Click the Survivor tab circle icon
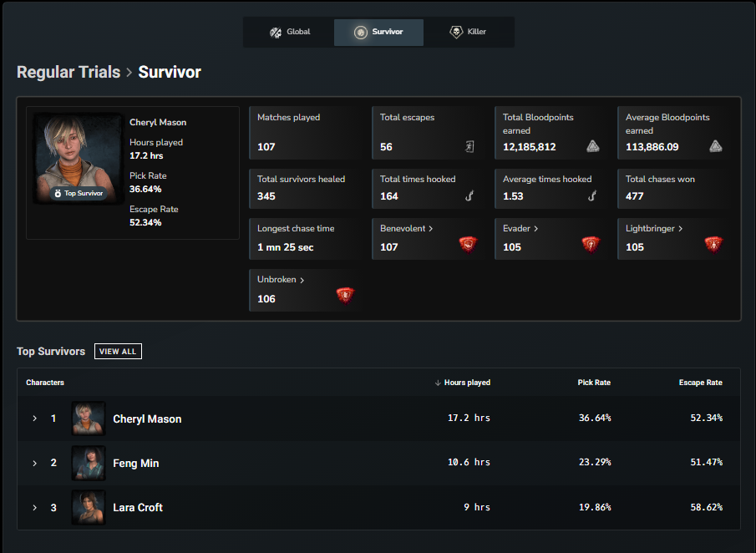Screen dimensions: 756x553 pos(360,33)
